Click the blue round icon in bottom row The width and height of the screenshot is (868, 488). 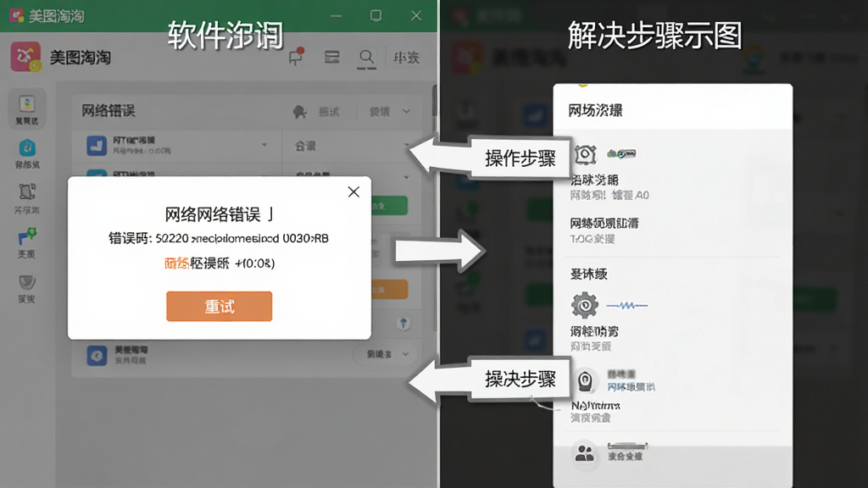pos(97,355)
